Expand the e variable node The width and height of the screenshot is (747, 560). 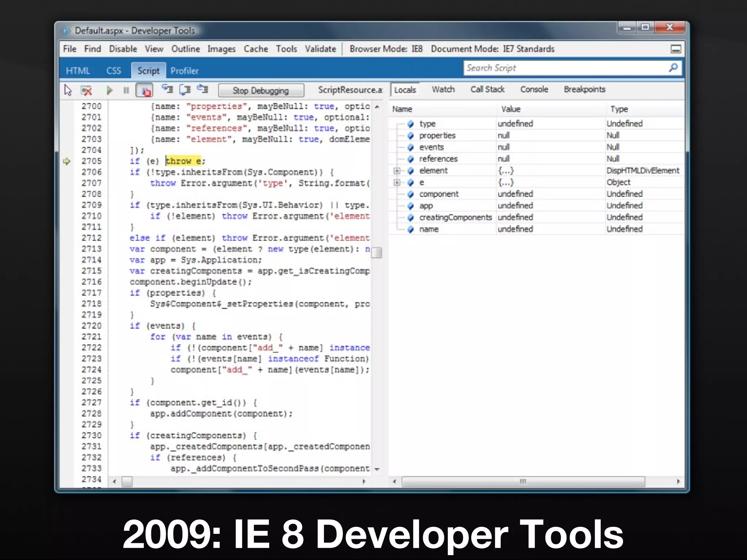[397, 182]
